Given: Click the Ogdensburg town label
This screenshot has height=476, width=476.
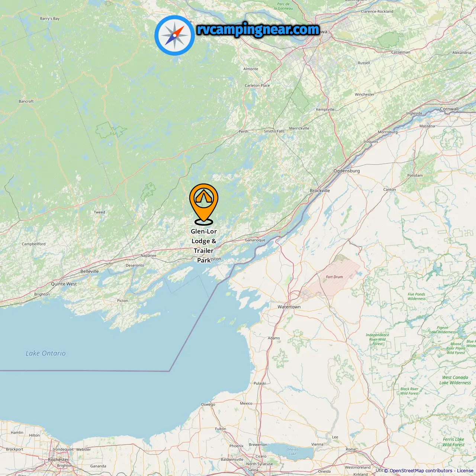Looking at the screenshot, I should (x=347, y=171).
